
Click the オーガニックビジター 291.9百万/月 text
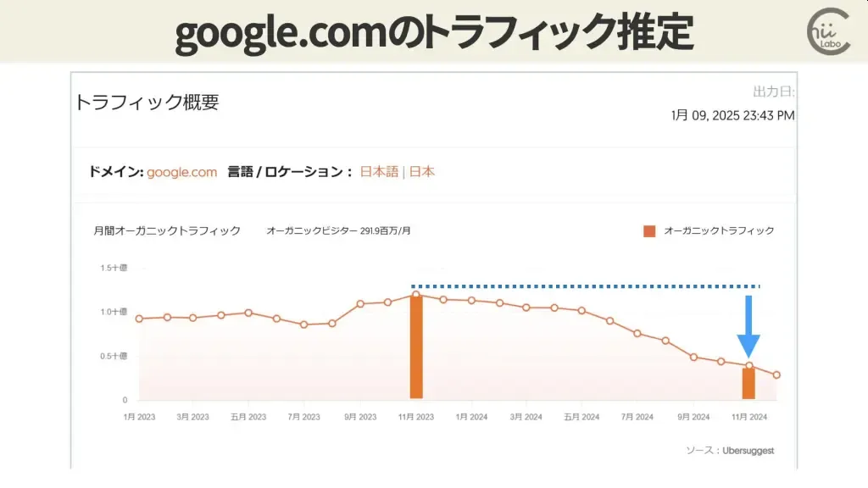[x=338, y=230]
